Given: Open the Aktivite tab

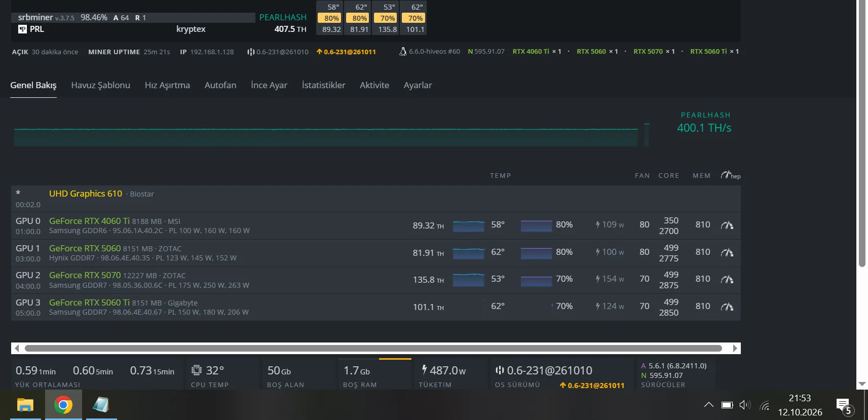Looking at the screenshot, I should tap(374, 85).
